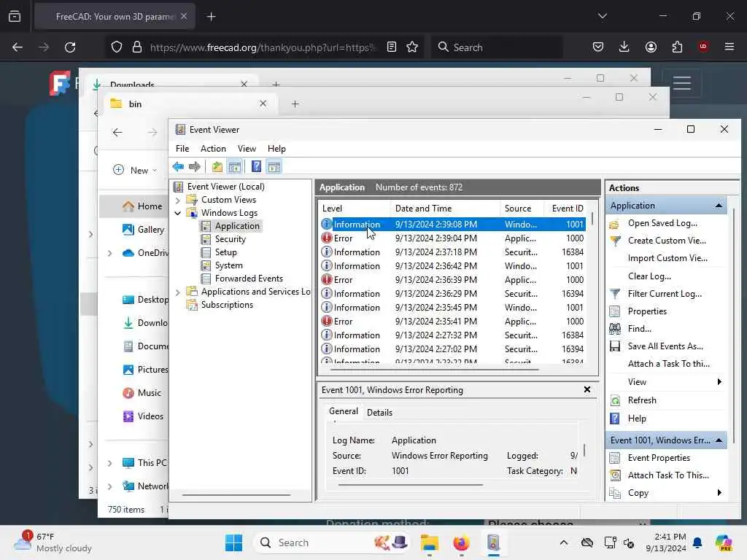The width and height of the screenshot is (747, 560).
Task: Expand Custom Views tree node
Action: 178,200
